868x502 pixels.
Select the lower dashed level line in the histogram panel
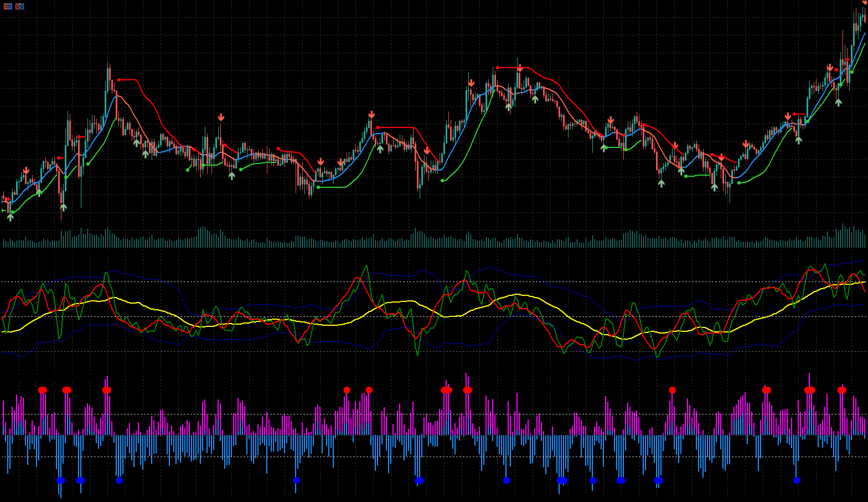click(434, 457)
